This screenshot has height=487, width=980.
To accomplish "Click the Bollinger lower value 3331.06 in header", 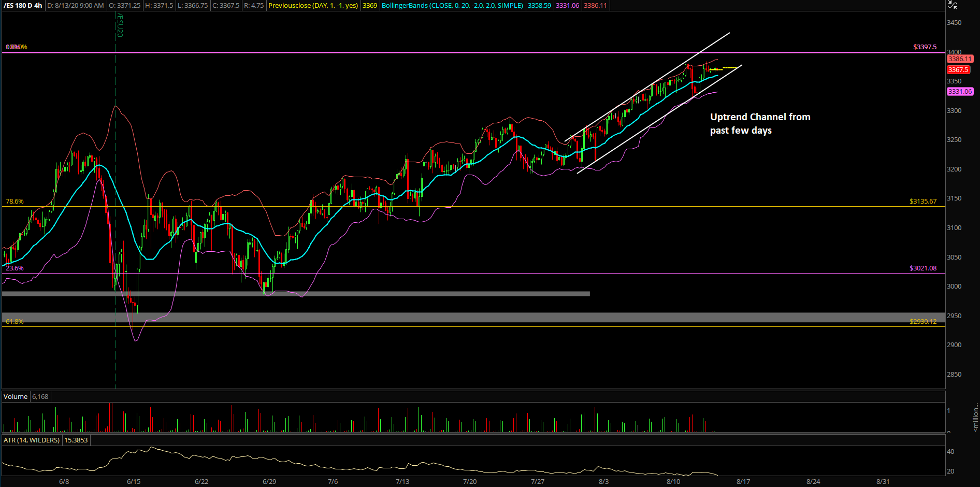I will (x=567, y=6).
